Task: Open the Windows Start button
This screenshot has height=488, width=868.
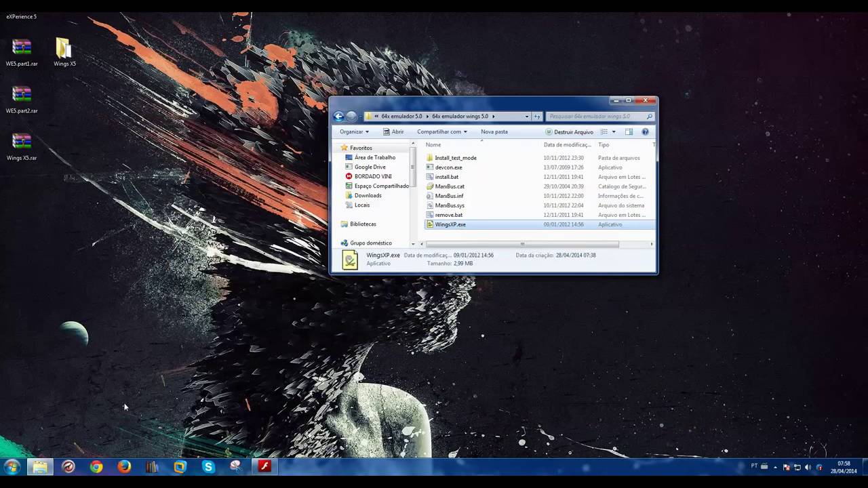Action: pyautogui.click(x=12, y=467)
